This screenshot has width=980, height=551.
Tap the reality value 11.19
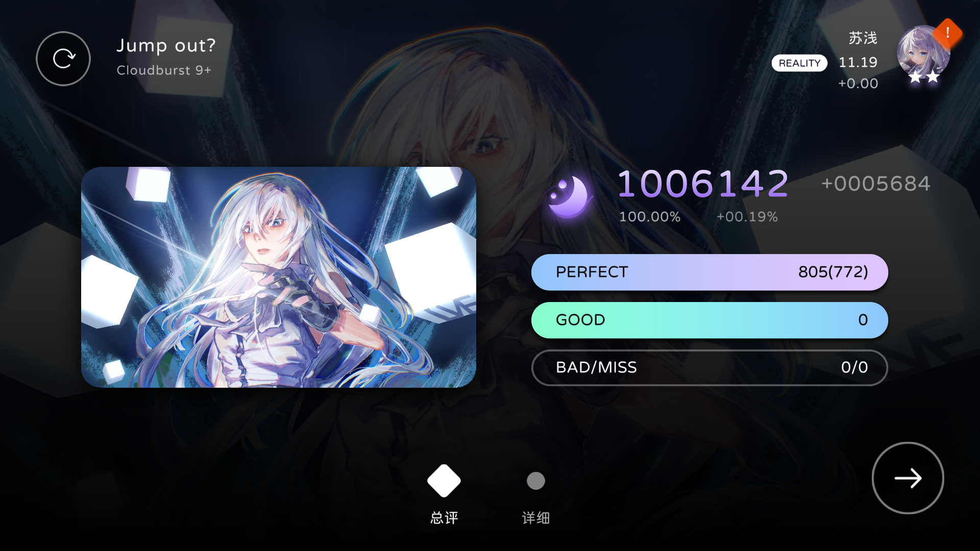click(858, 62)
